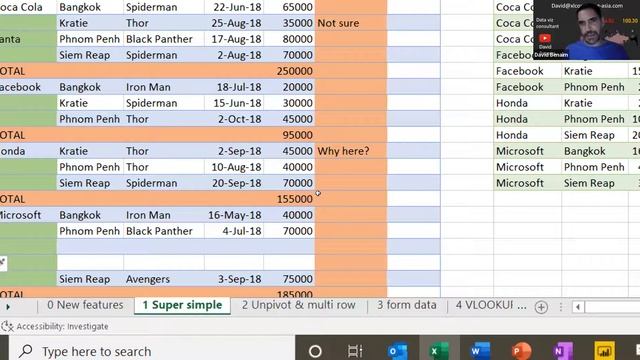Click the YouTube logo in webcam overlay

click(545, 38)
